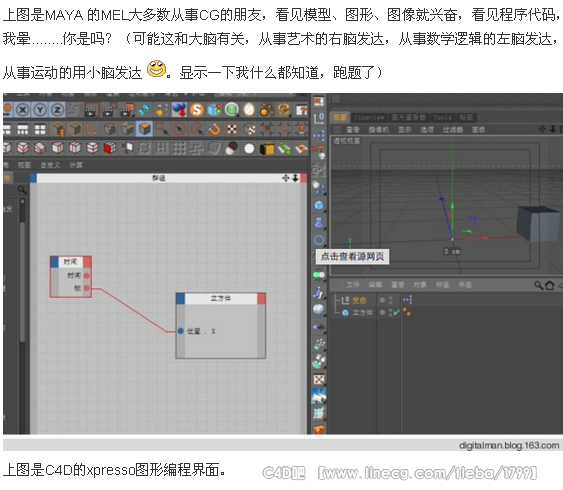The image size is (563, 490).
Task: Select 空白 null in object manager
Action: coord(359,300)
